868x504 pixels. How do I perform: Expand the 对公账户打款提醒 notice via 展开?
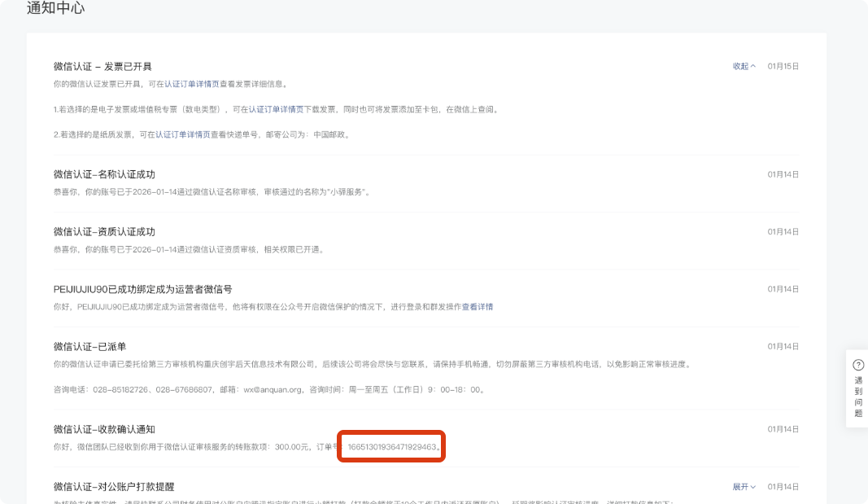(744, 487)
